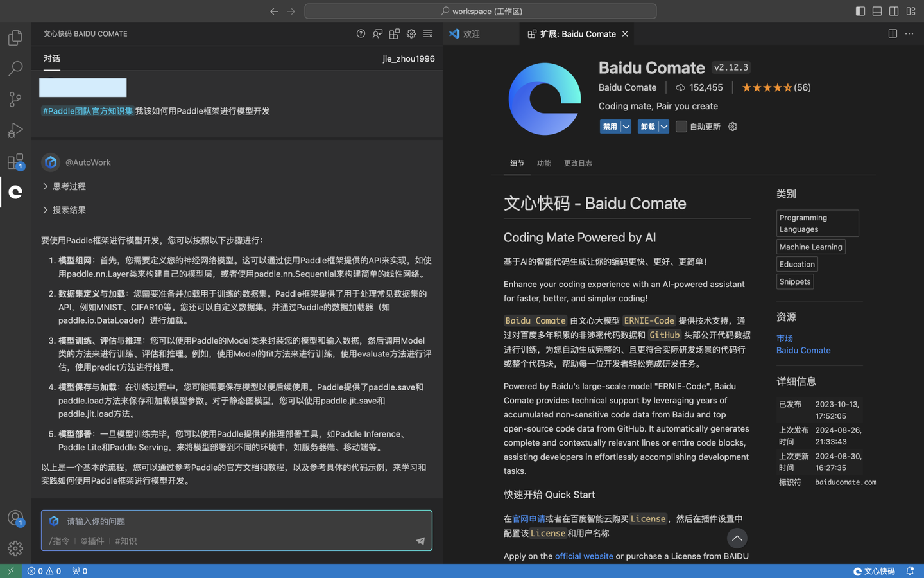Click the 禁用 button
Screen dimensions: 924x578
(x=610, y=127)
